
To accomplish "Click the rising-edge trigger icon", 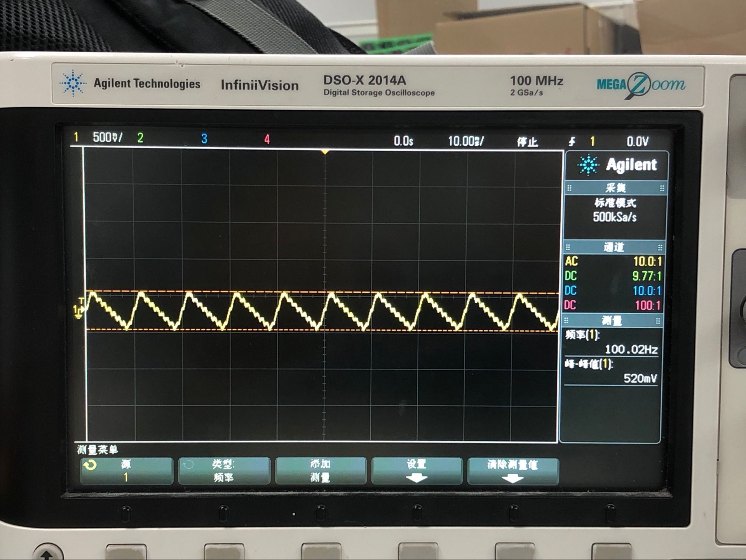I will pyautogui.click(x=572, y=141).
